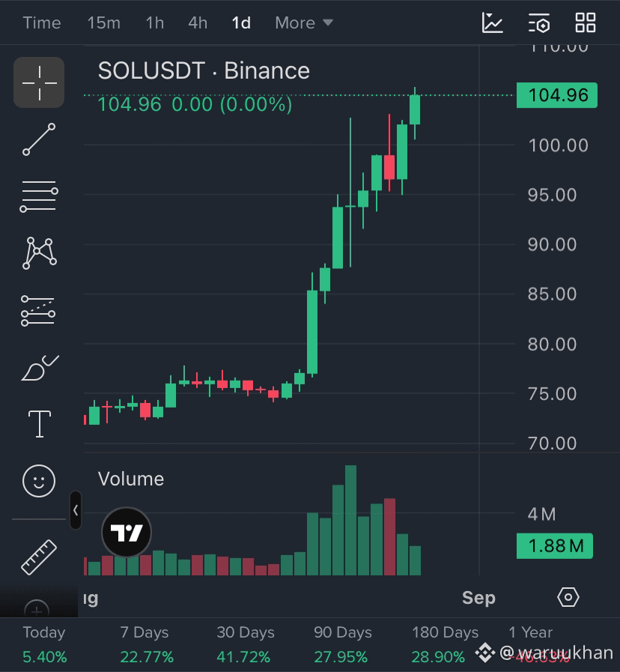This screenshot has width=620, height=672.
Task: Click the 85.00 price axis label
Action: point(553,294)
